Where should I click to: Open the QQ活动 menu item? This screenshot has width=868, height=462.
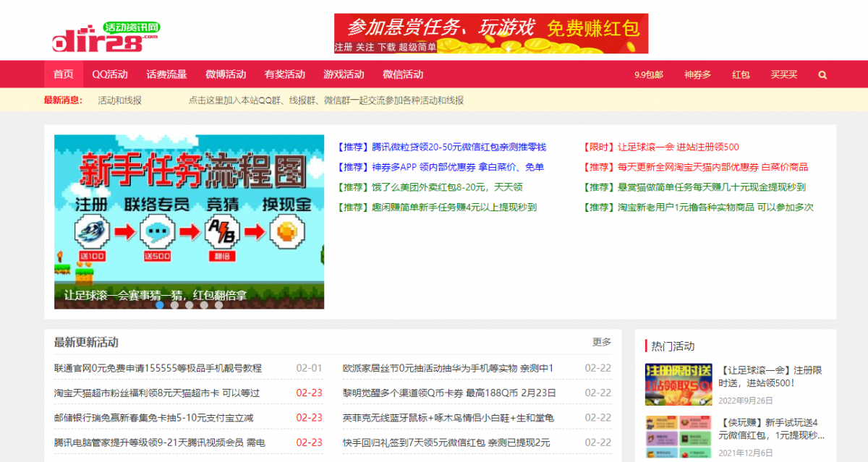point(110,74)
